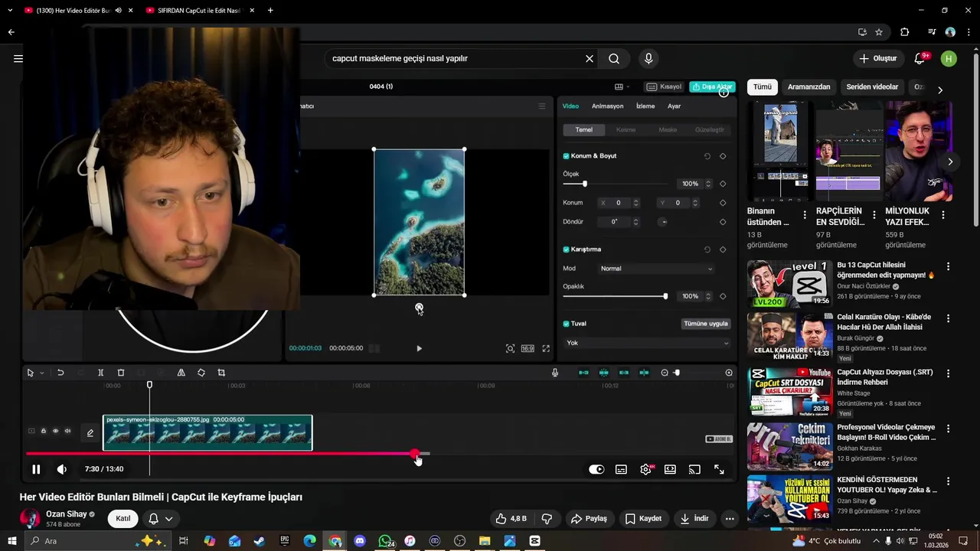Screen dimensions: 980x551
Task: Share video using Paylaş button
Action: (589, 518)
